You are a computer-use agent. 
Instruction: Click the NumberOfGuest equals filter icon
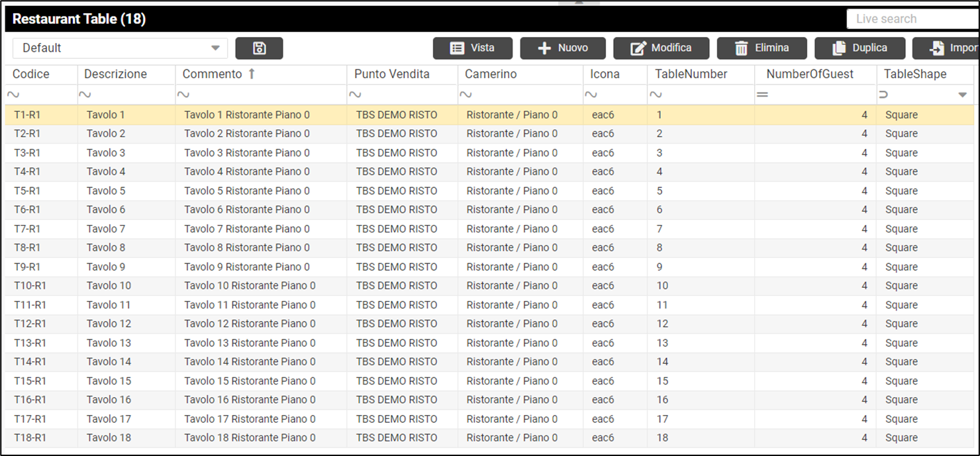[x=762, y=95]
